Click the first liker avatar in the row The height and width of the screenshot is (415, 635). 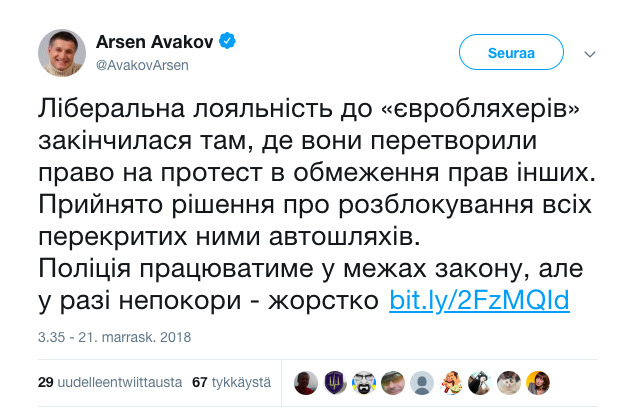coord(305,381)
